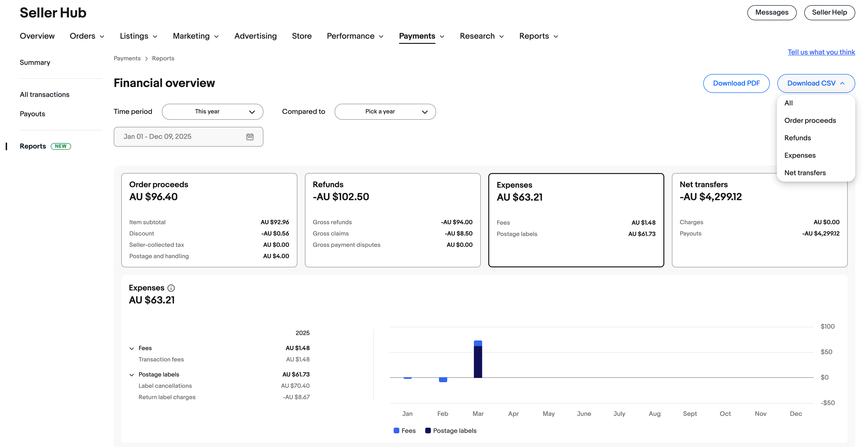Click the Fees legend color square
This screenshot has width=868, height=447.
(396, 430)
